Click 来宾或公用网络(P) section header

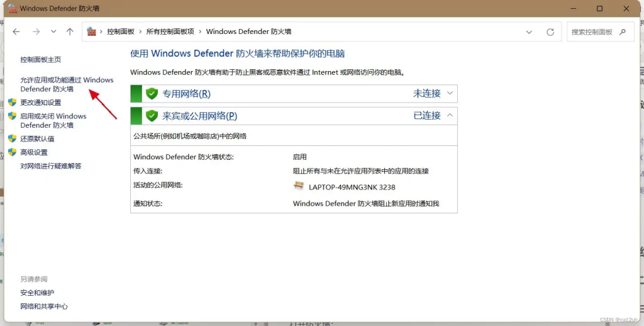pos(294,116)
